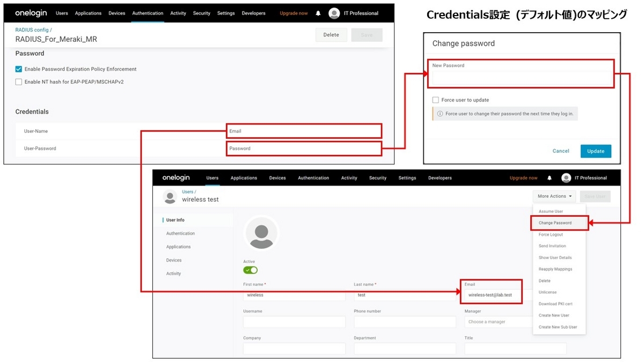
Task: Select User Info sidebar tab
Action: point(175,220)
